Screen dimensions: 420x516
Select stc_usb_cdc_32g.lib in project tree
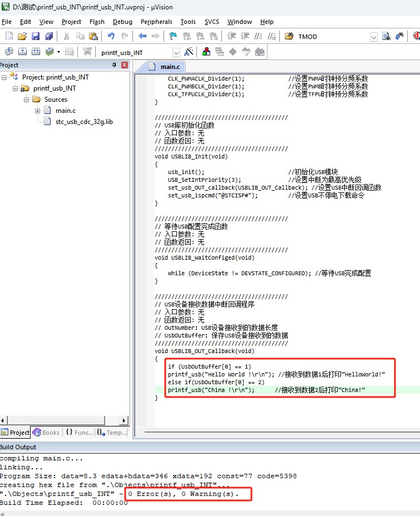(x=83, y=122)
